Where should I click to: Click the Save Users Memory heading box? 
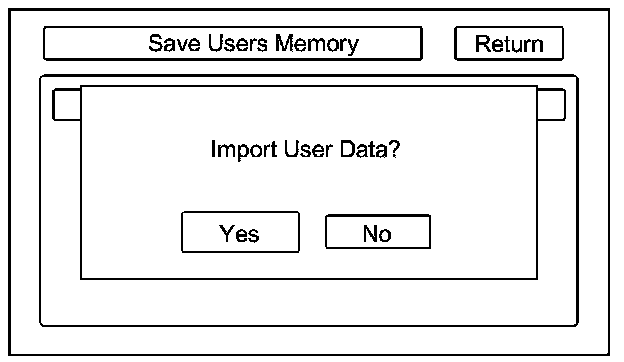(233, 43)
